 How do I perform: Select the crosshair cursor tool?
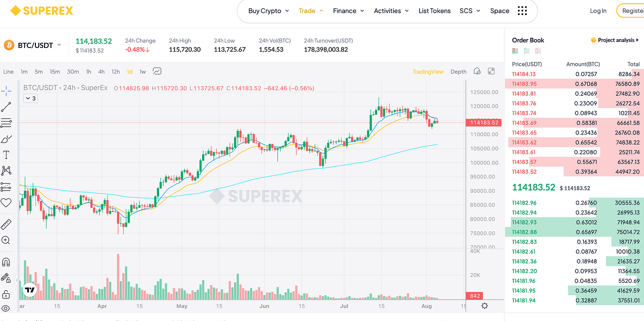(x=6, y=91)
